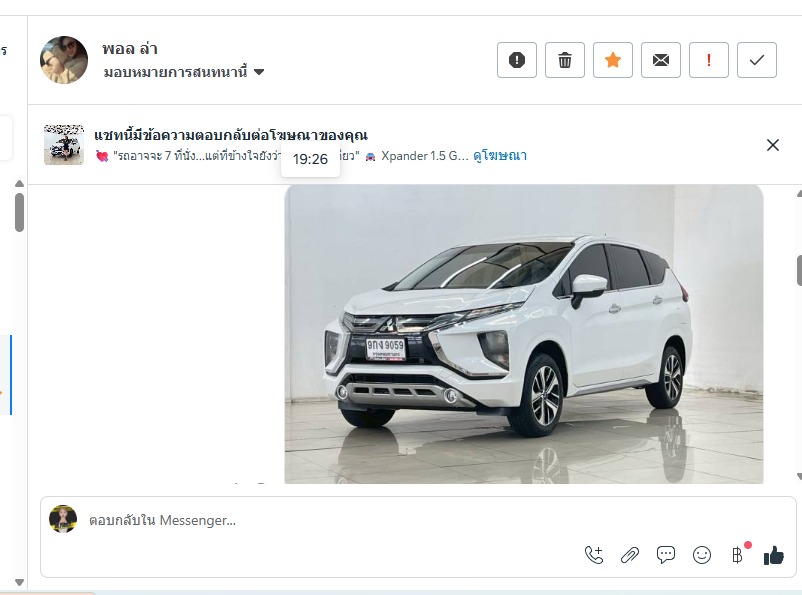Attach a file with paperclip icon
802x595 pixels.
click(630, 555)
